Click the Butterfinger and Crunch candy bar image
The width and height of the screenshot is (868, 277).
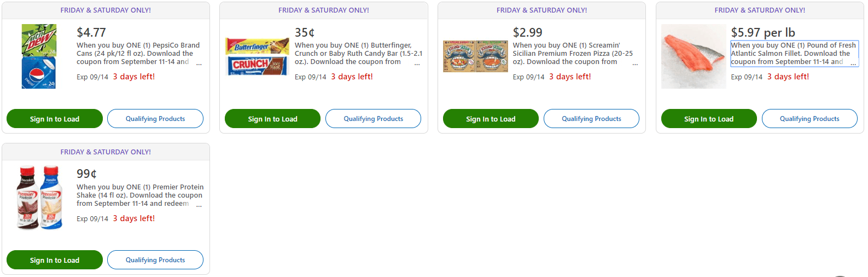pyautogui.click(x=257, y=56)
